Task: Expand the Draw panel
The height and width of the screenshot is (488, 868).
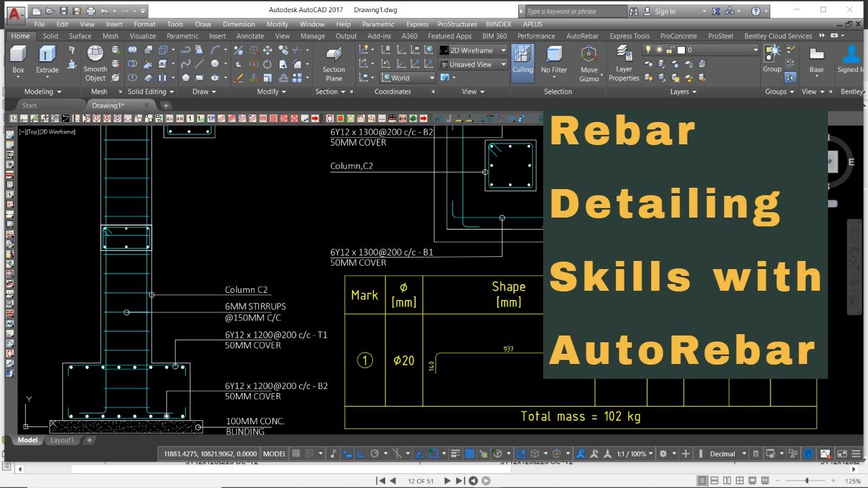Action: (204, 91)
